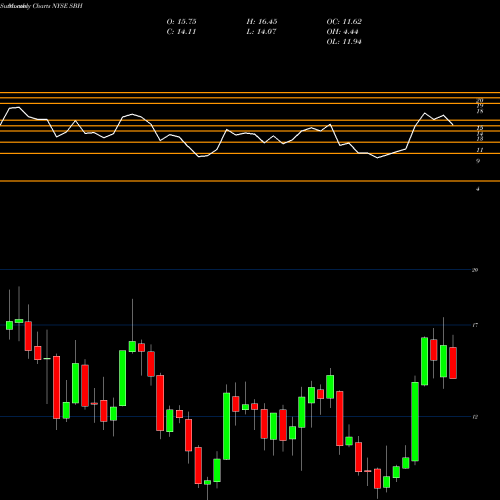Click the 'Charts NYSE SBH' chart title
This screenshot has width=500, height=500.
pyautogui.click(x=57, y=6)
